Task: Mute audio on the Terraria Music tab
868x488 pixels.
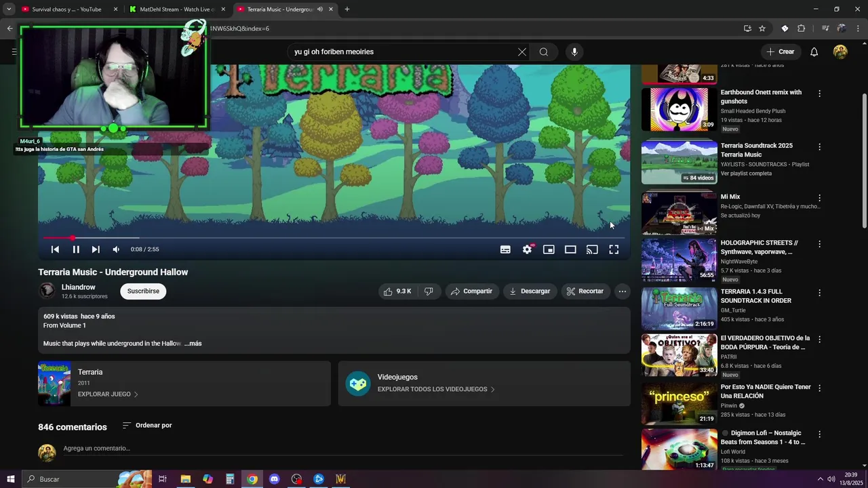Action: [320, 9]
